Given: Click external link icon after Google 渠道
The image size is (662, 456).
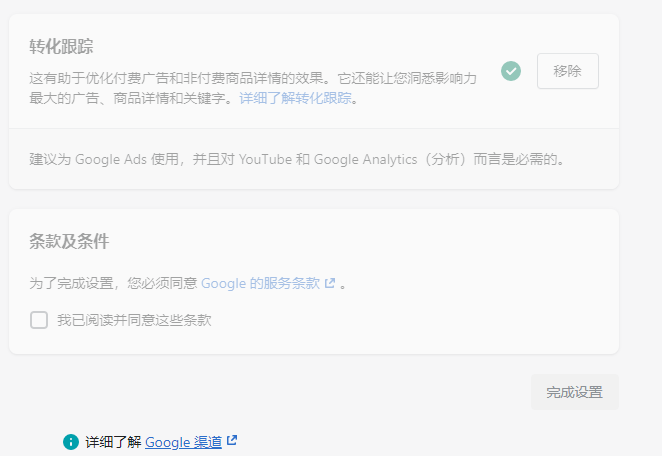Looking at the screenshot, I should point(232,440).
